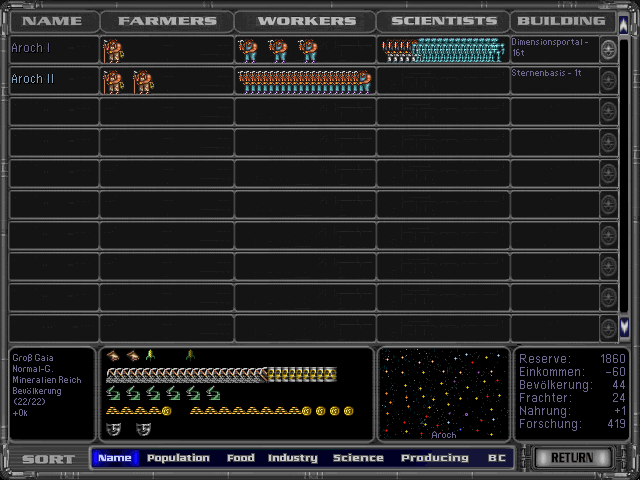The image size is (640, 480).
Task: Open build queue button for Aroch II
Action: tap(608, 81)
